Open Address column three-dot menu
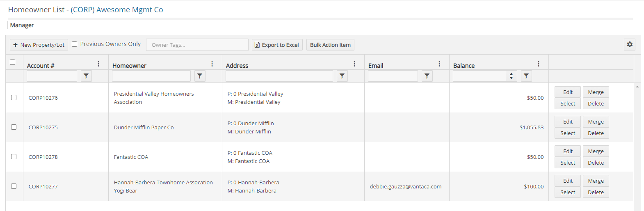 click(x=354, y=64)
